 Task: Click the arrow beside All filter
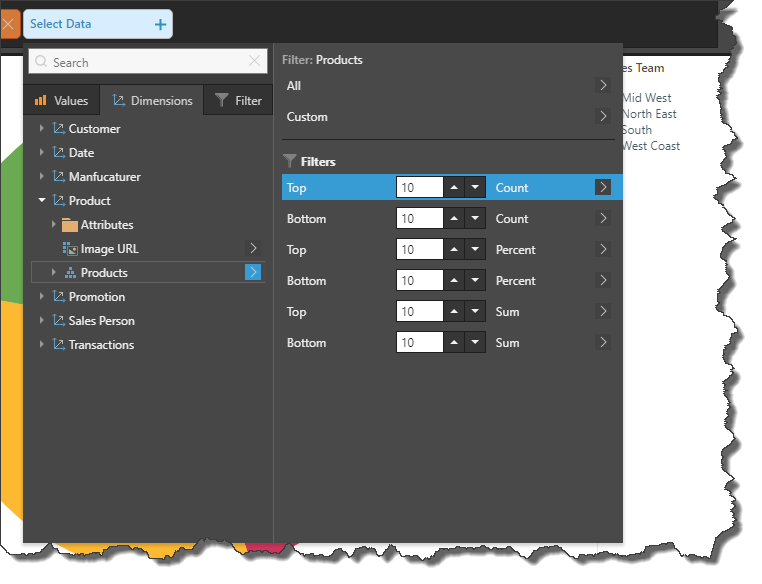point(602,86)
